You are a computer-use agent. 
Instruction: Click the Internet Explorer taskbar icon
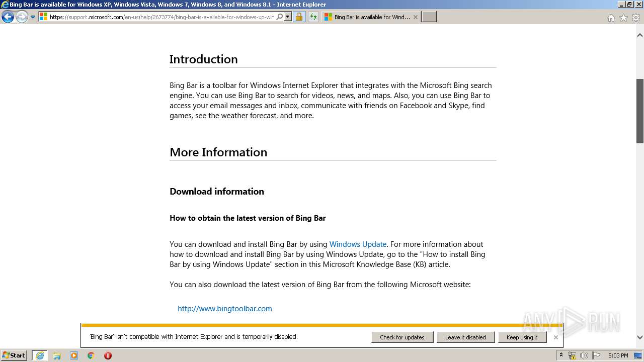coord(40,355)
